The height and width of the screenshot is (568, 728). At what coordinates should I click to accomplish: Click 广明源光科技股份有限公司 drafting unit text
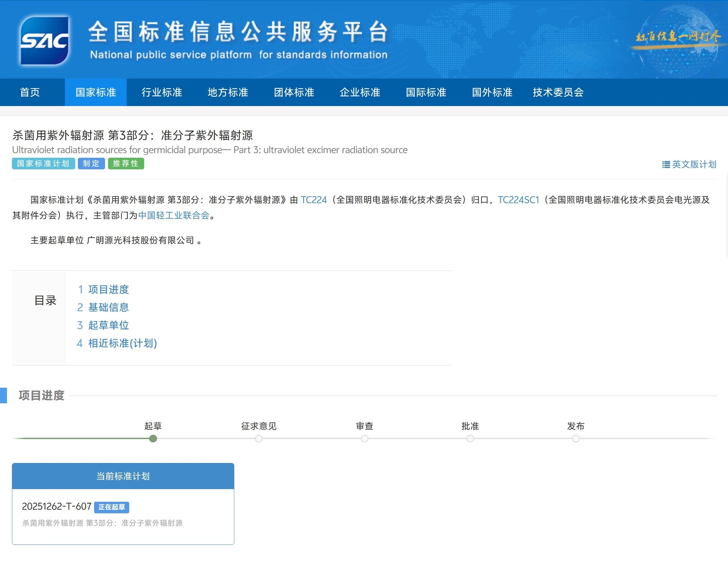click(140, 240)
